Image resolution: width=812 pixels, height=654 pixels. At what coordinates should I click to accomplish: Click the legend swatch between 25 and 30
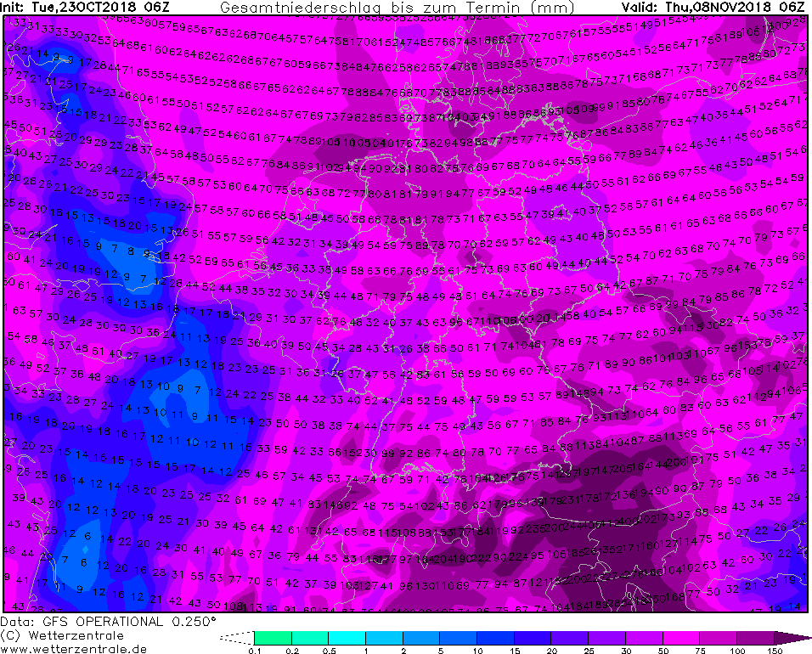point(607,637)
